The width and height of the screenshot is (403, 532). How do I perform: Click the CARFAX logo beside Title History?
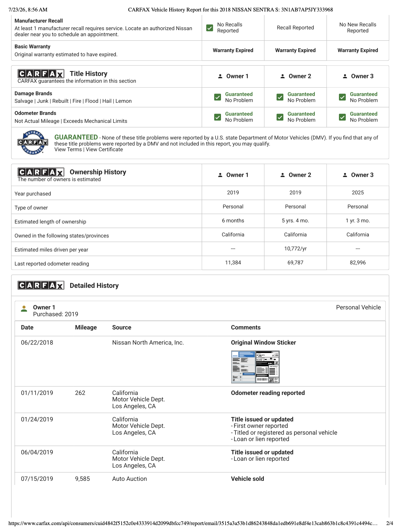[41, 74]
